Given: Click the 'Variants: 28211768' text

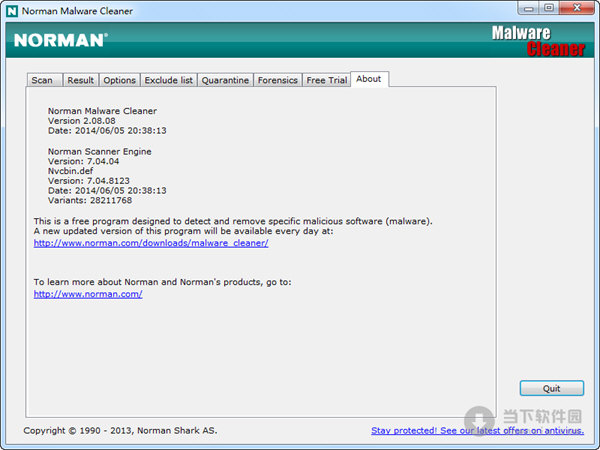Looking at the screenshot, I should pos(90,200).
